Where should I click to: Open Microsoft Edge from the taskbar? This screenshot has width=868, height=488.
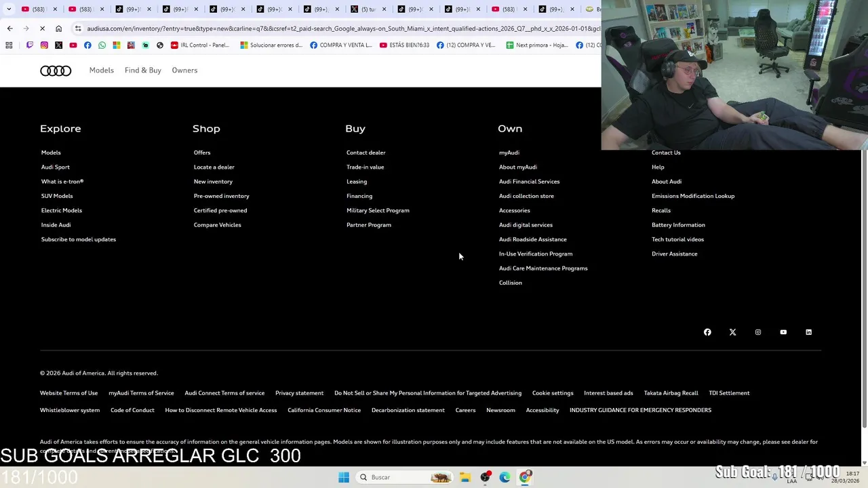pos(505,477)
